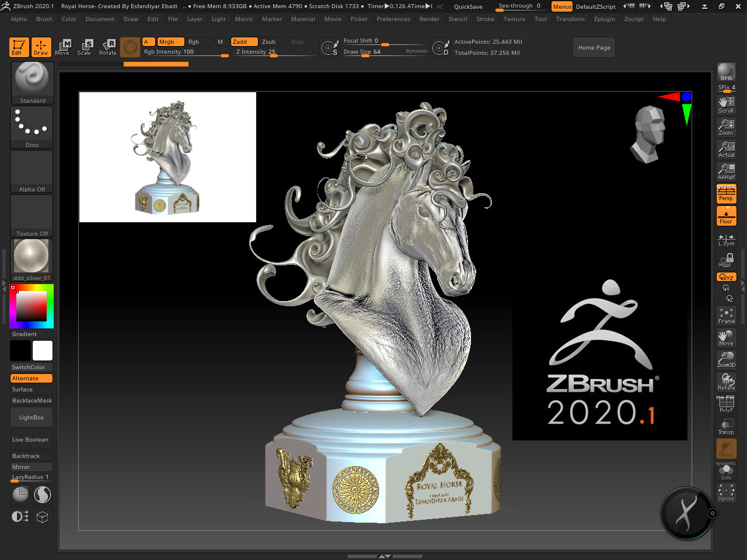This screenshot has width=747, height=560.
Task: Open the Tool menu
Action: click(x=541, y=19)
